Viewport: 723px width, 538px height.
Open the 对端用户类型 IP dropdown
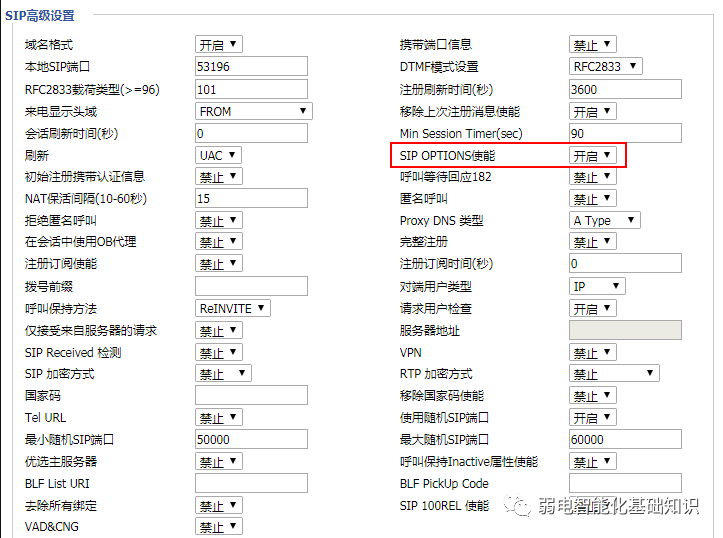tap(597, 286)
